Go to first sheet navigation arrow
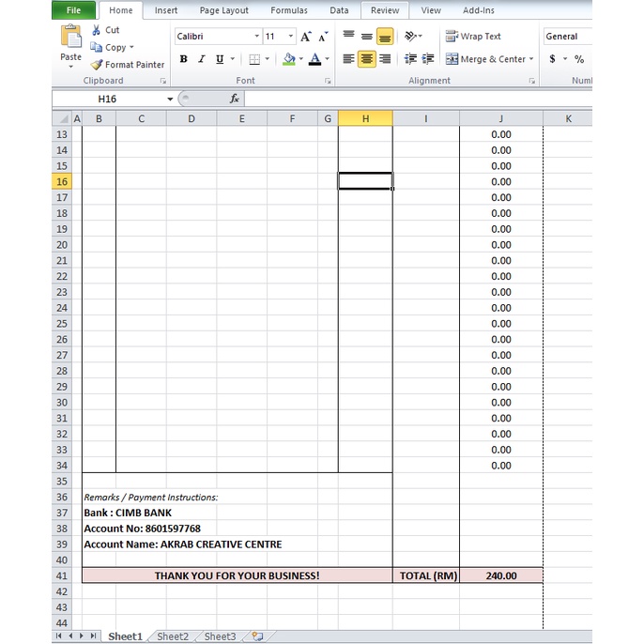This screenshot has height=644, width=644. coord(59,636)
